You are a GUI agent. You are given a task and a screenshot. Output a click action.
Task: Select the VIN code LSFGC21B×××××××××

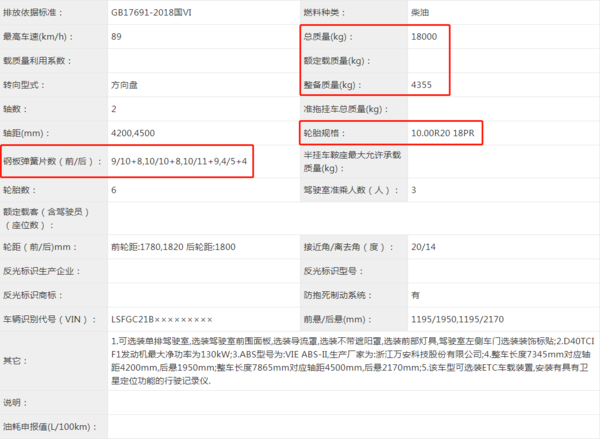pyautogui.click(x=161, y=318)
